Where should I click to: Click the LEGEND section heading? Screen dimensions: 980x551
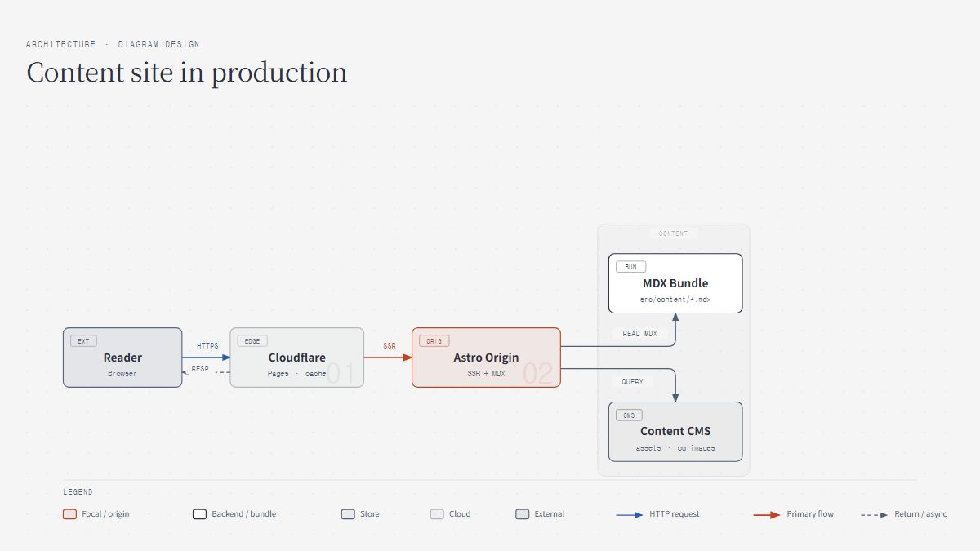(x=78, y=492)
